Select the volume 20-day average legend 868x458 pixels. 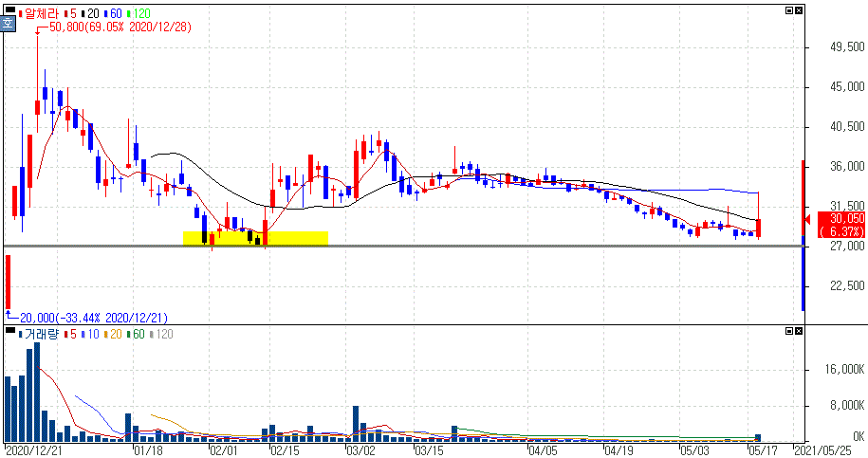click(x=113, y=334)
